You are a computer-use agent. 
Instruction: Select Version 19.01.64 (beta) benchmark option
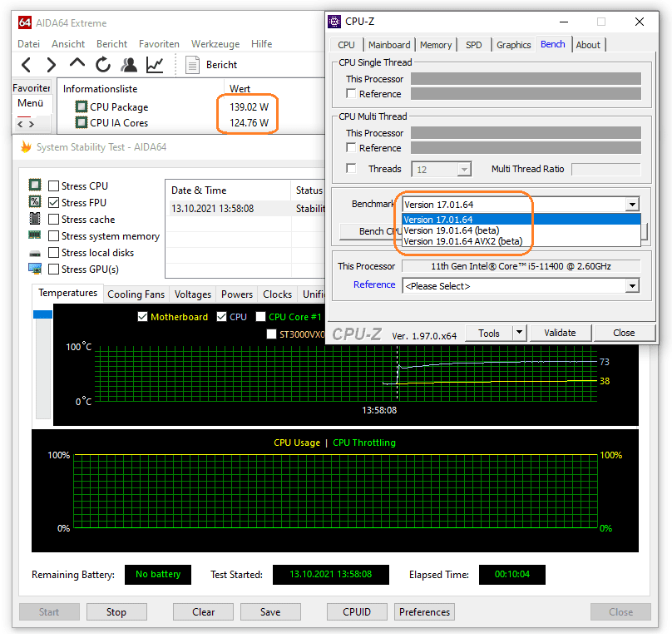521,230
